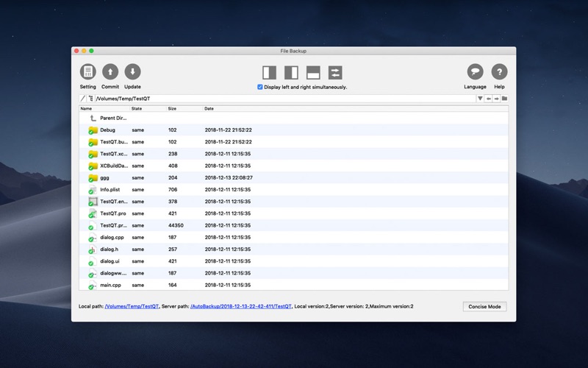
Task: Click the size value 164
Action: (x=173, y=285)
